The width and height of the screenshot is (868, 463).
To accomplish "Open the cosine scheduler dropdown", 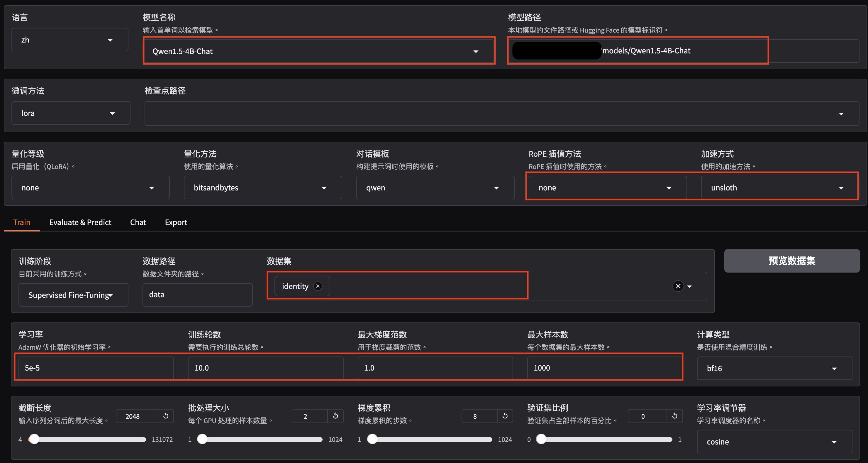I will [x=834, y=442].
